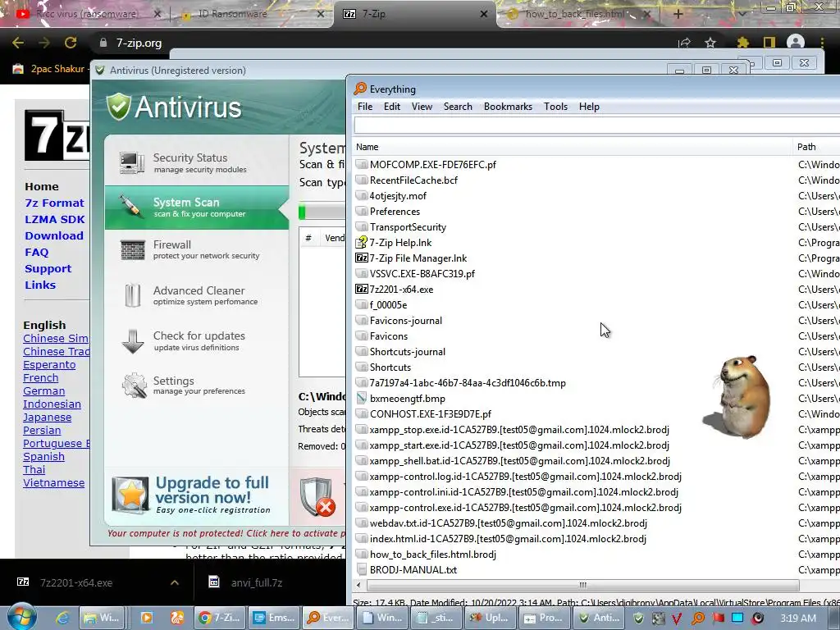The image size is (840, 630).
Task: Open Support link
Action: (x=48, y=268)
